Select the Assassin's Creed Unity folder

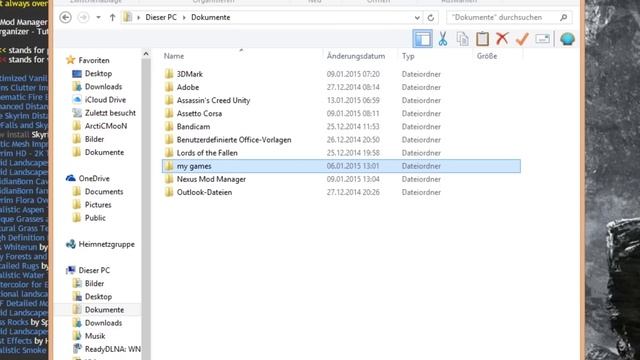click(x=213, y=100)
